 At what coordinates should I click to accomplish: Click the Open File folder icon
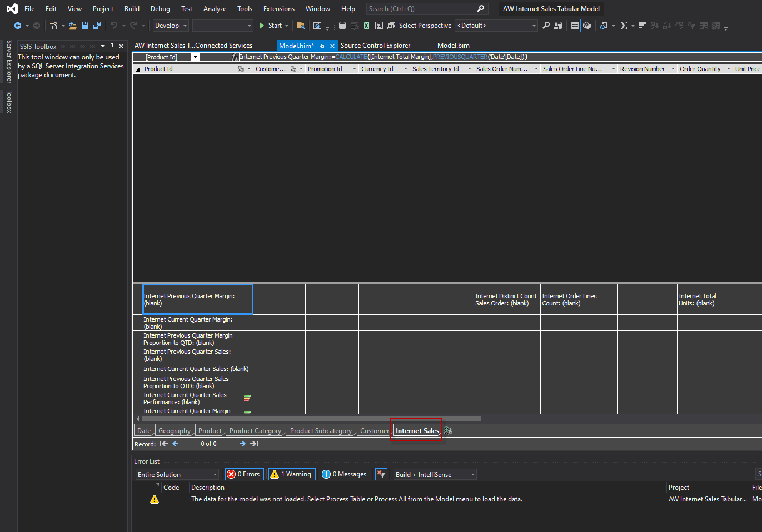(72, 26)
